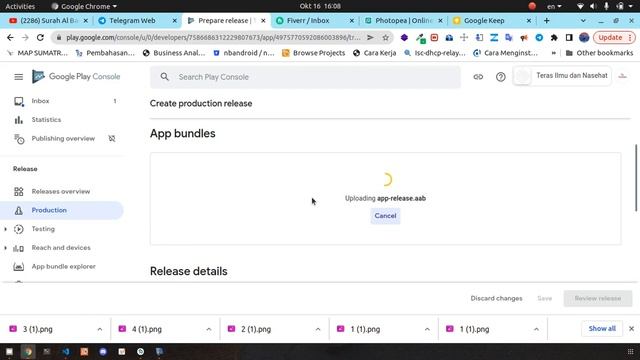Open the Extensions puzzle icon
This screenshot has height=360, width=640.
point(554,38)
